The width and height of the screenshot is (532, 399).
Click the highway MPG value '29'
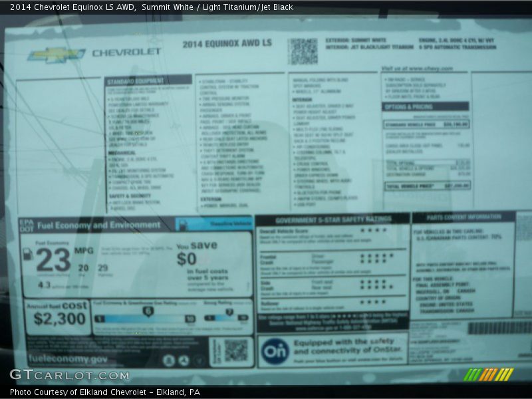tap(103, 268)
